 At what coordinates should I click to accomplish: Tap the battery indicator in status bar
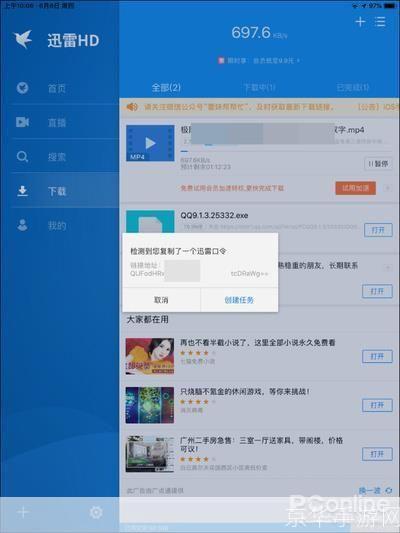tap(390, 5)
